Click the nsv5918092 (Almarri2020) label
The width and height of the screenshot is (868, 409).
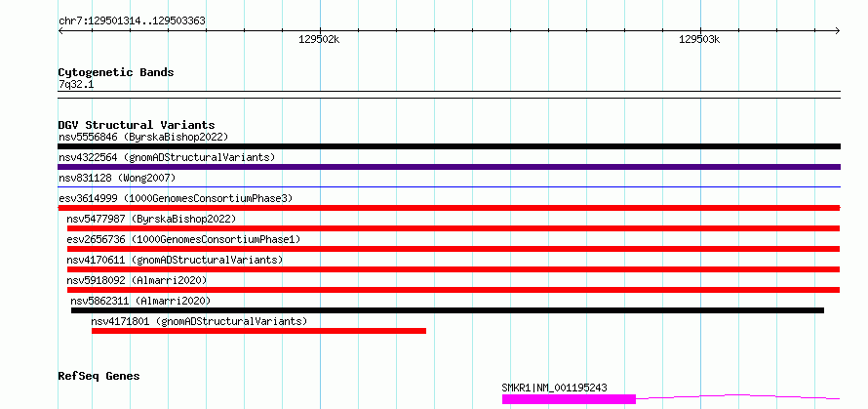137,280
